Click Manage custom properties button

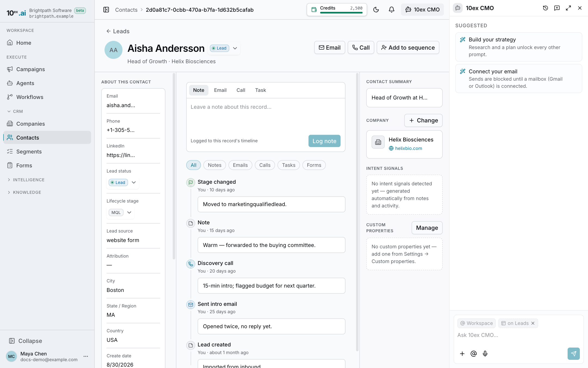427,228
